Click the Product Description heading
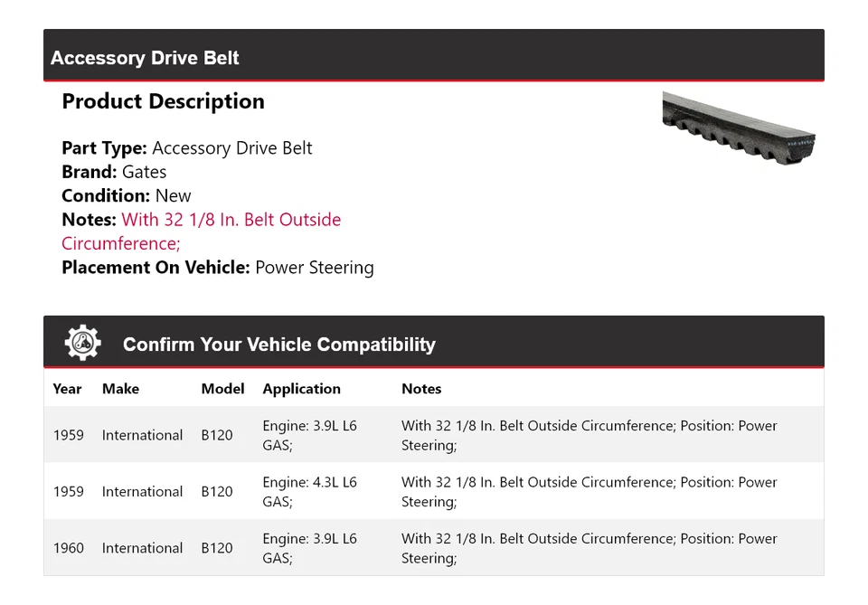Image resolution: width=868 pixels, height=605 pixels. coord(163,101)
